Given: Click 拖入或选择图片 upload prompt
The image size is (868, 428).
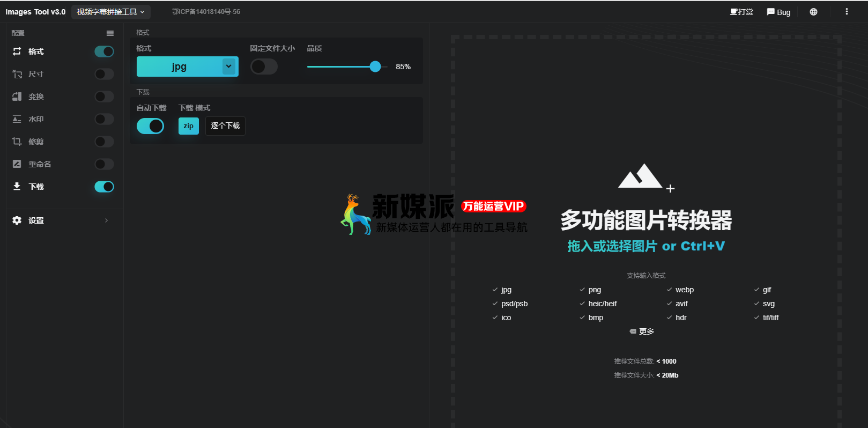Looking at the screenshot, I should (x=646, y=246).
